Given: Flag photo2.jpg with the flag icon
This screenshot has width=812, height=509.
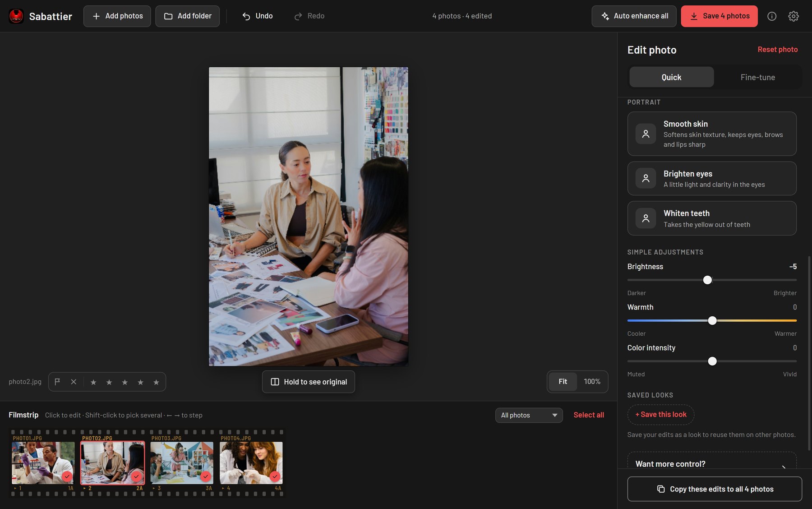Looking at the screenshot, I should coord(57,382).
